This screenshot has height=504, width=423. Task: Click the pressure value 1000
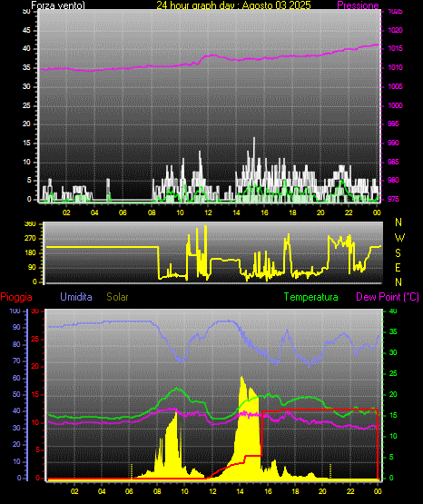click(x=395, y=105)
